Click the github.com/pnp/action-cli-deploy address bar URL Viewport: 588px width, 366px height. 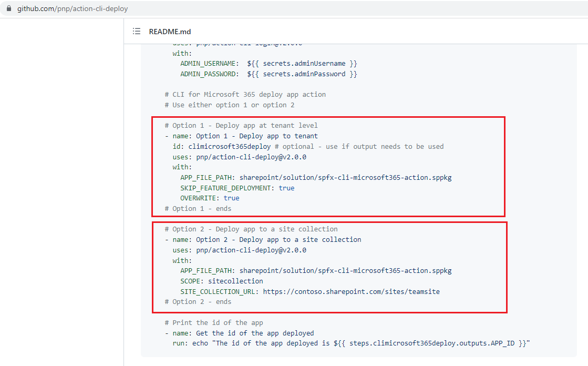(x=72, y=9)
